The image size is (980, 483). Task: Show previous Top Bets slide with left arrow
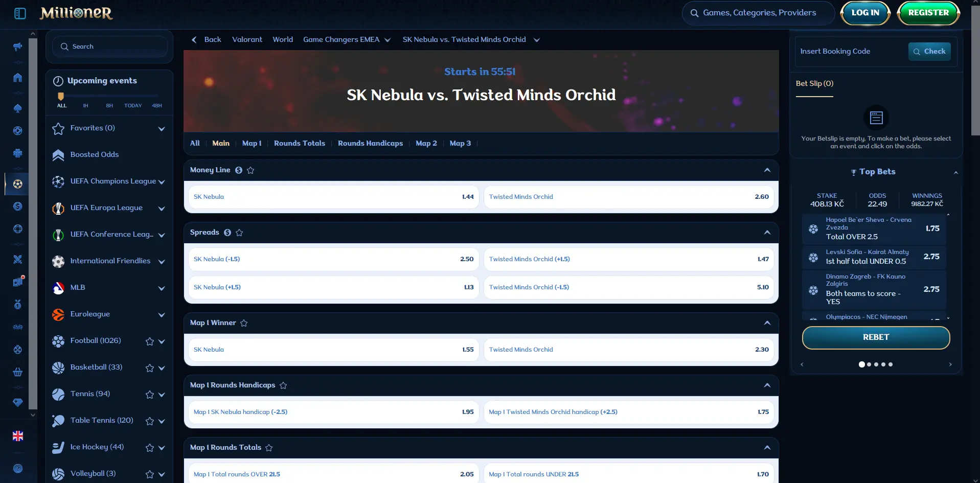(802, 364)
